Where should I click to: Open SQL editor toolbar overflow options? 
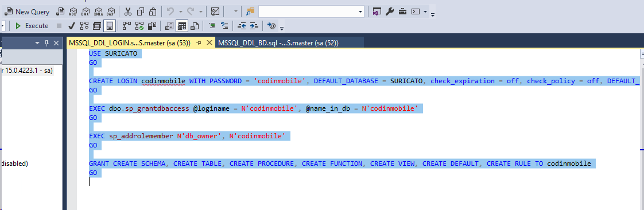[x=282, y=28]
